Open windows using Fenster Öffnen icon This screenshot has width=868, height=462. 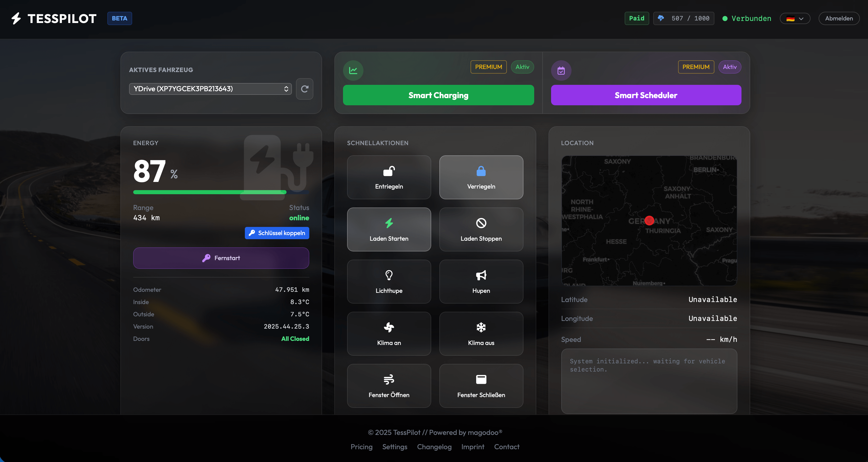(x=389, y=379)
